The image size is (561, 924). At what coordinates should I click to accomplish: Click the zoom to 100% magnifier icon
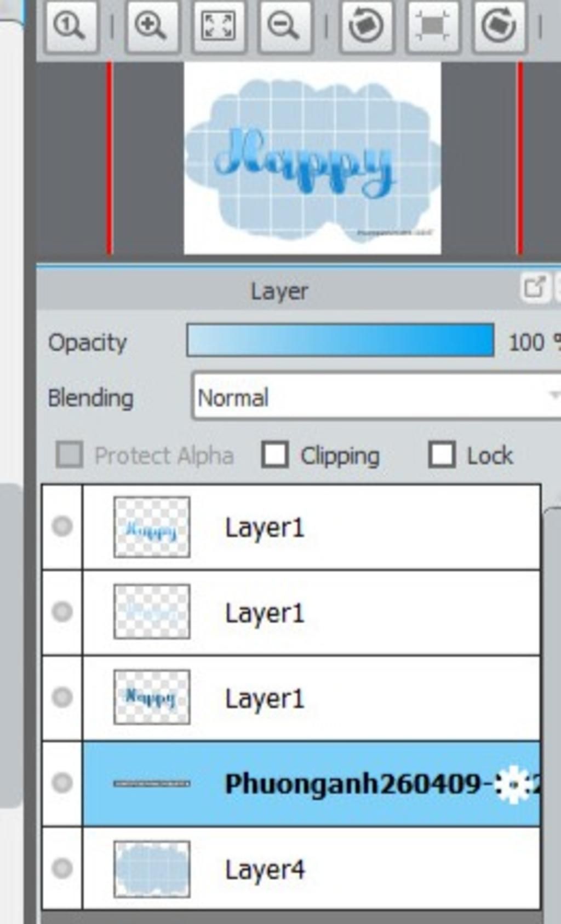point(70,26)
